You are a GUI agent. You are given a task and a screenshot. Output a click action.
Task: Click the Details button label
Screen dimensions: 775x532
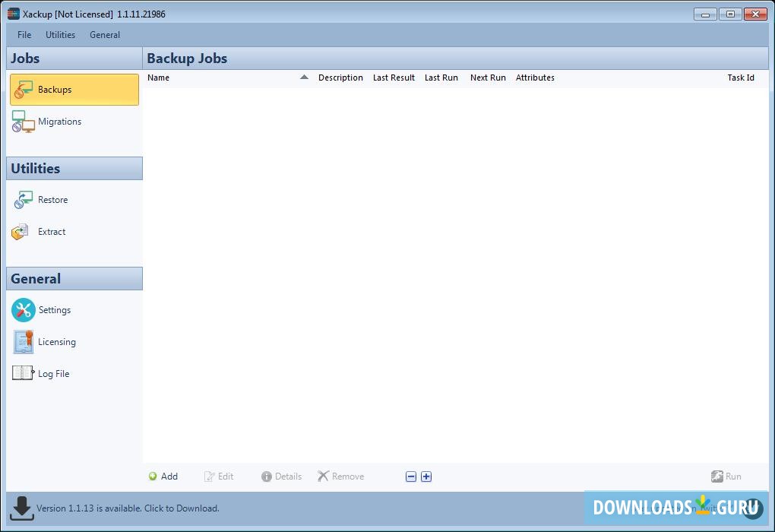click(288, 476)
